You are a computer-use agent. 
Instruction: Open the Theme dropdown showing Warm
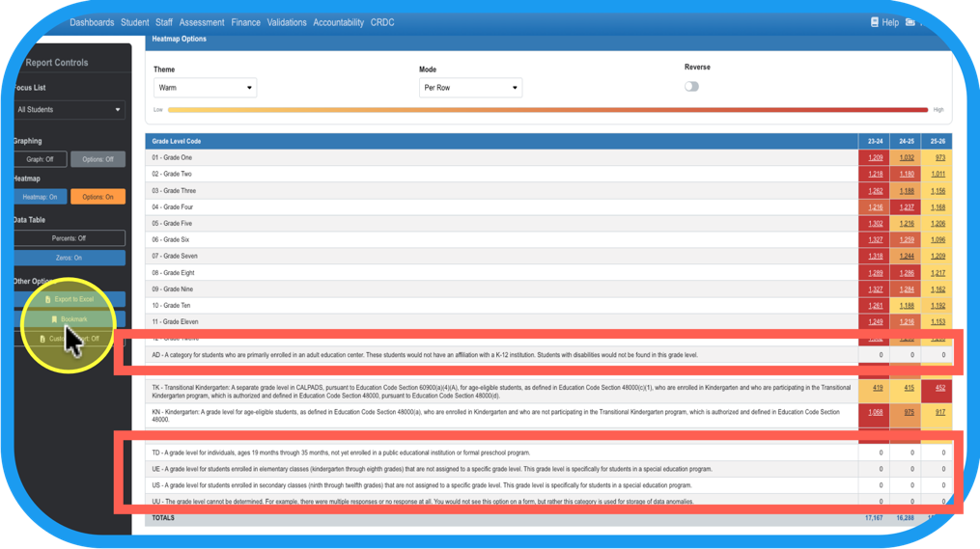[x=205, y=88]
